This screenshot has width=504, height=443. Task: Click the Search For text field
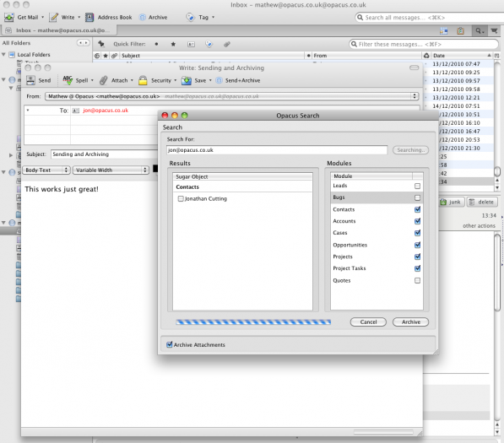click(277, 150)
